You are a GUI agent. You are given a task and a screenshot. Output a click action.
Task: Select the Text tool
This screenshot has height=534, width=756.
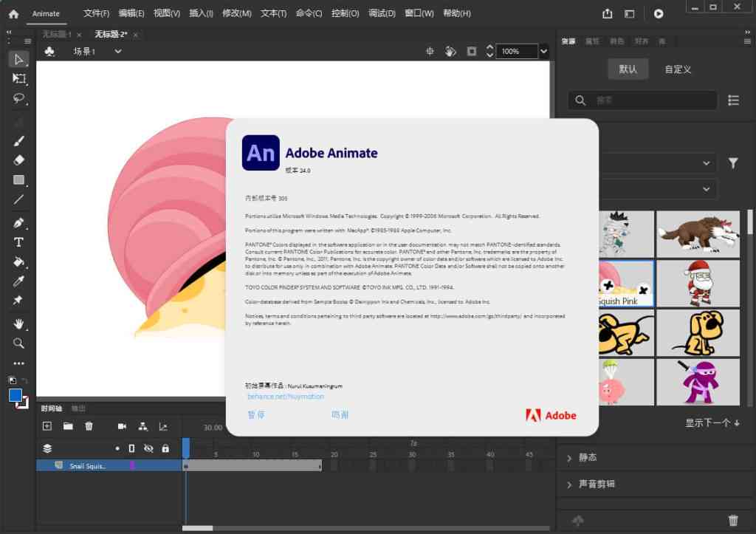pos(18,242)
